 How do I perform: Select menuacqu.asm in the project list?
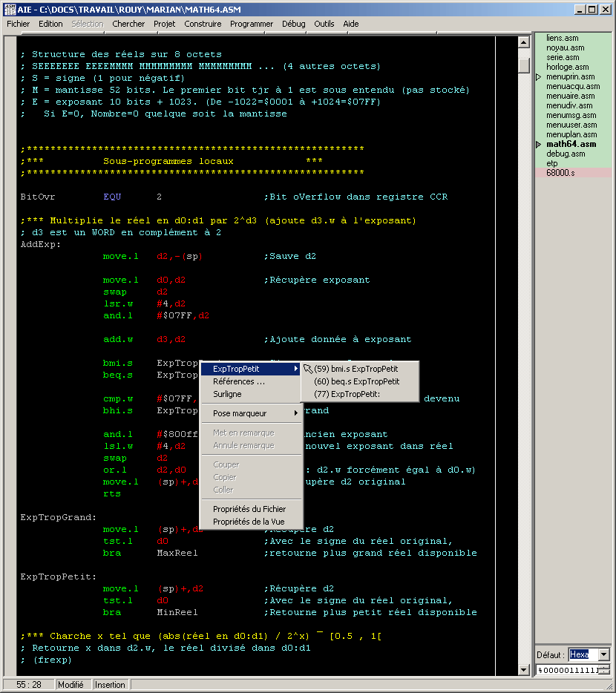(573, 87)
